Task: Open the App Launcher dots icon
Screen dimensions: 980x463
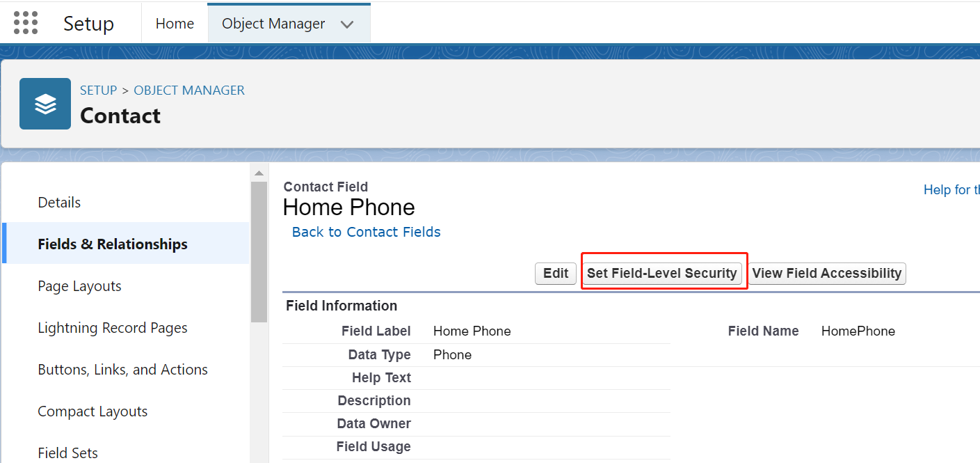Action: click(x=26, y=23)
